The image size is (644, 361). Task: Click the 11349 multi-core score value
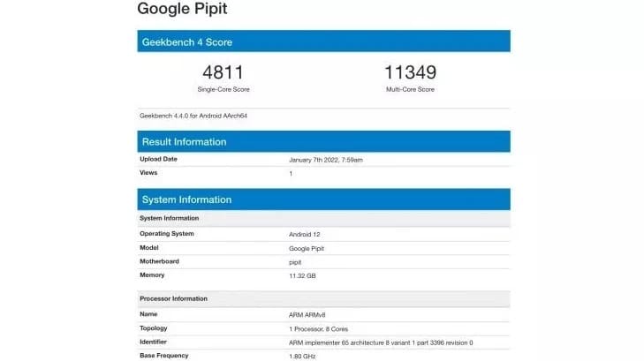(x=410, y=72)
